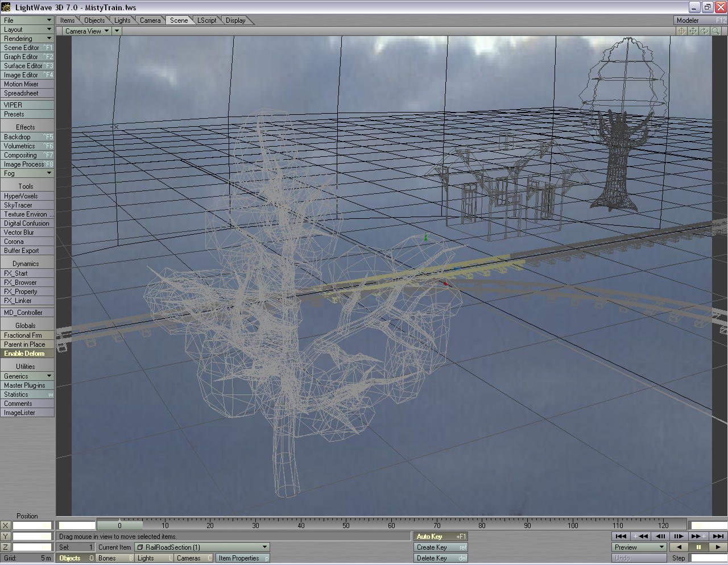Switch to the Lights tab
Screen dimensions: 728x565
click(x=122, y=20)
